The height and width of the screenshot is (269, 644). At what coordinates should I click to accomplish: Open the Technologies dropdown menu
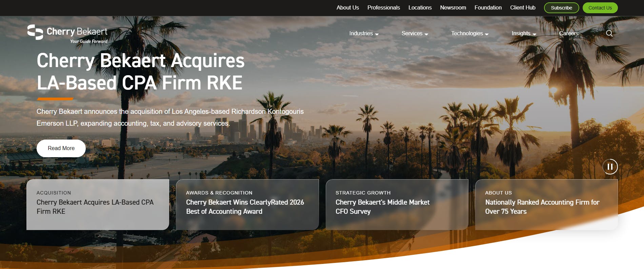point(470,33)
